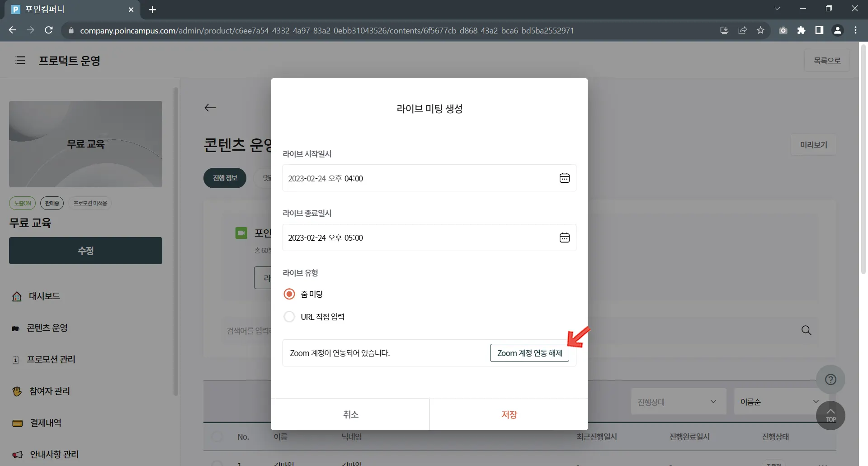
Task: Click the page vertical scrollbar
Action: [x=863, y=158]
